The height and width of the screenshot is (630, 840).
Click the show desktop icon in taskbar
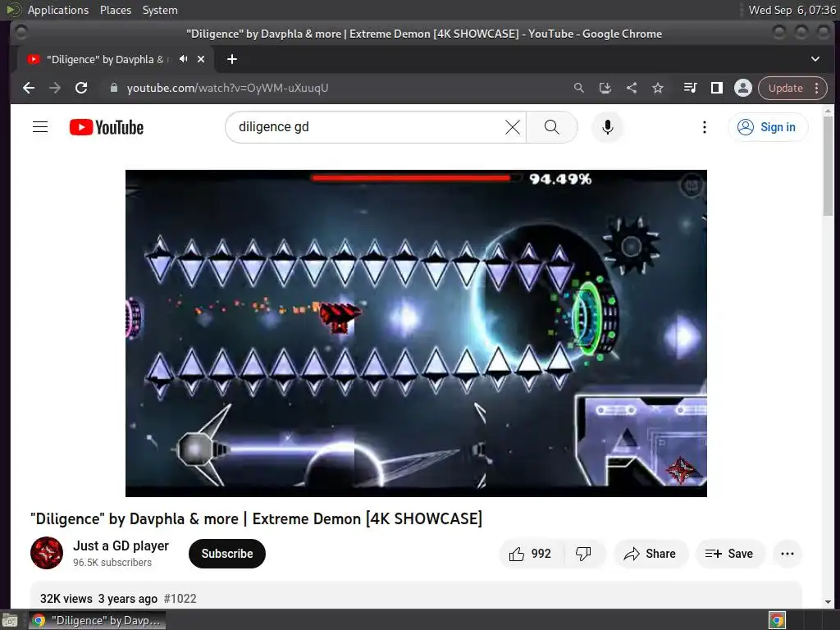coord(10,620)
